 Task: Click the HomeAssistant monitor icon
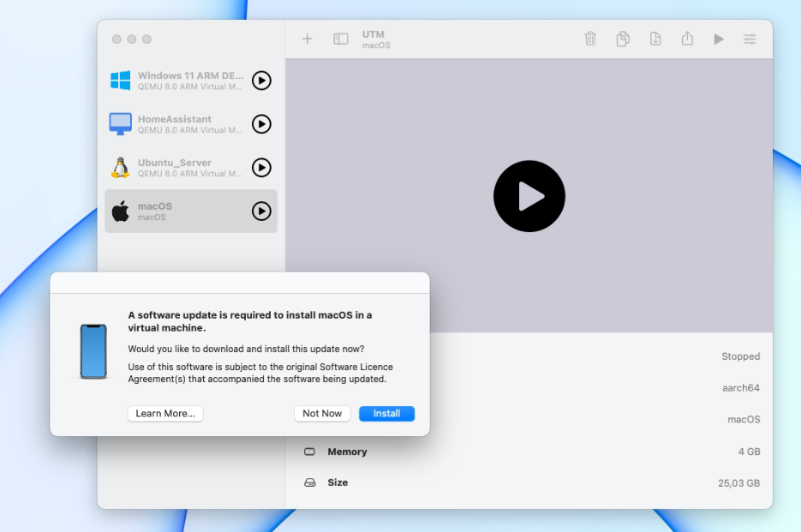[x=121, y=123]
